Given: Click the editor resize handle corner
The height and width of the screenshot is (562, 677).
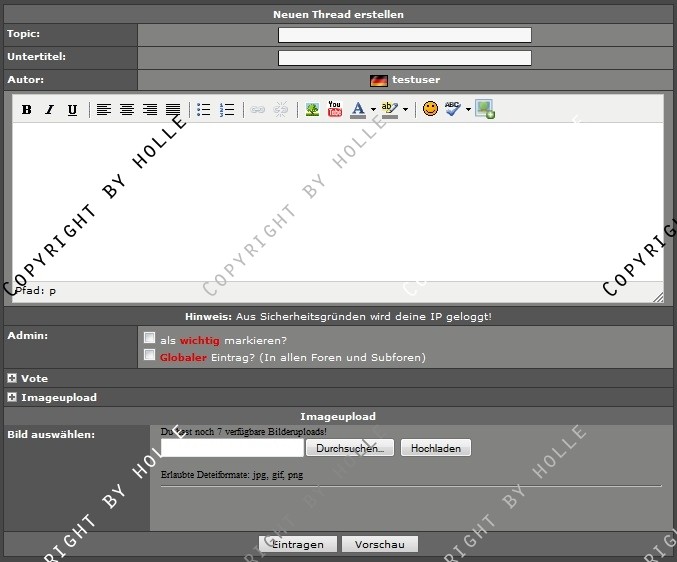Looking at the screenshot, I should tap(658, 297).
